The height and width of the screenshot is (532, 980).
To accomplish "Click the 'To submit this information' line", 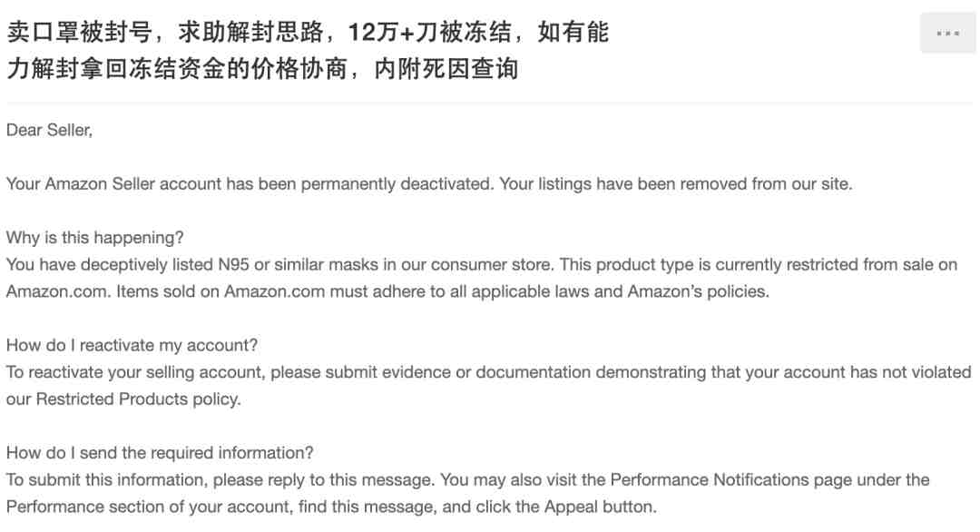I will coord(468,479).
